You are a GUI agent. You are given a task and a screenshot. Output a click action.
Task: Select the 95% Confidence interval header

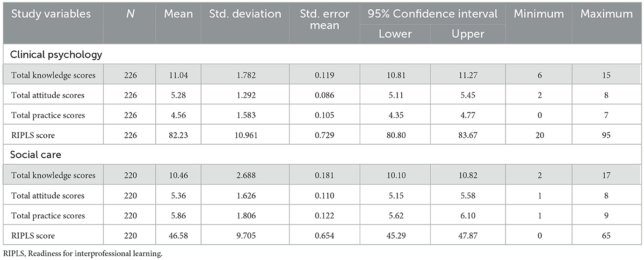click(433, 14)
